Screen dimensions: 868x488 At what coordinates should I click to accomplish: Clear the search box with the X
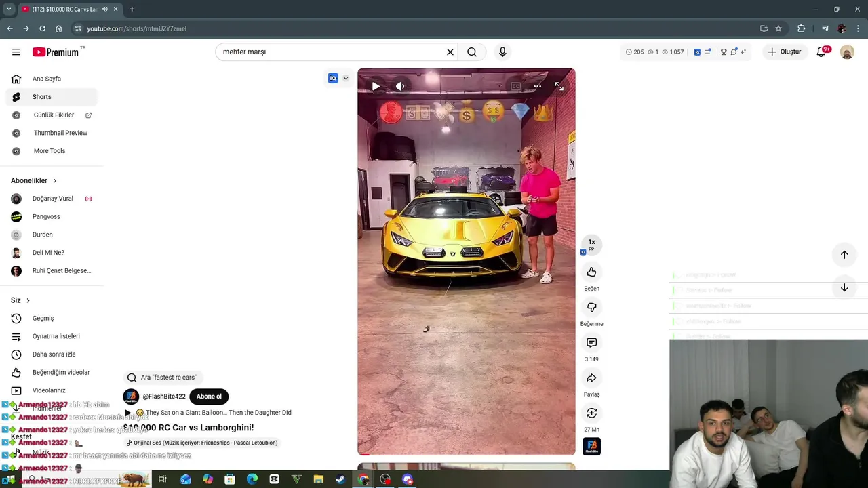click(450, 52)
